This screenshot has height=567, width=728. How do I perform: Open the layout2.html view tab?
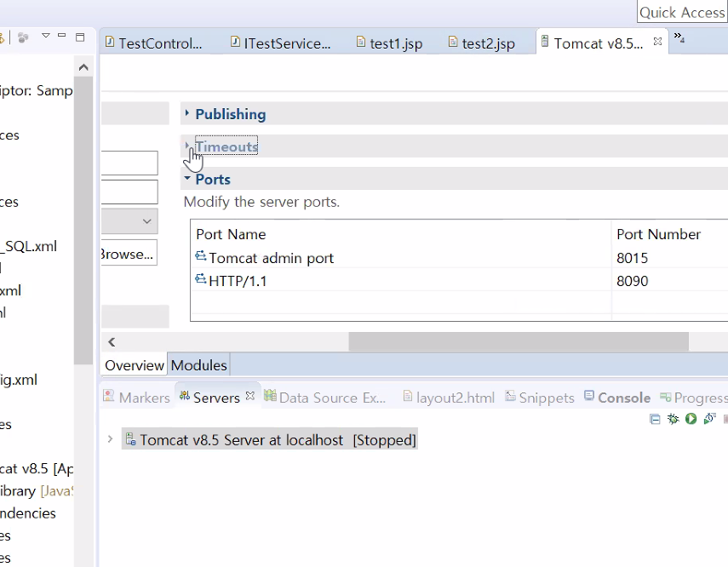pyautogui.click(x=449, y=398)
